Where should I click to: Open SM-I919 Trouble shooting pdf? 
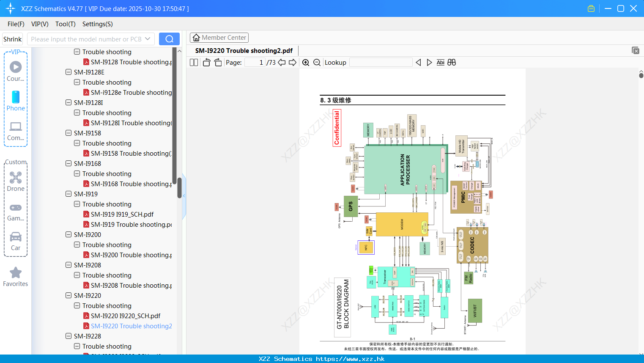tap(127, 224)
